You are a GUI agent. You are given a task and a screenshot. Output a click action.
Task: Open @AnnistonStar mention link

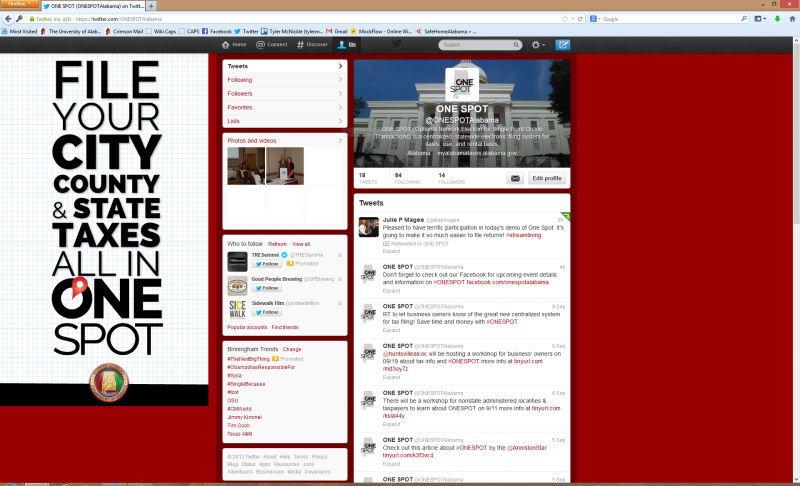tap(527, 448)
